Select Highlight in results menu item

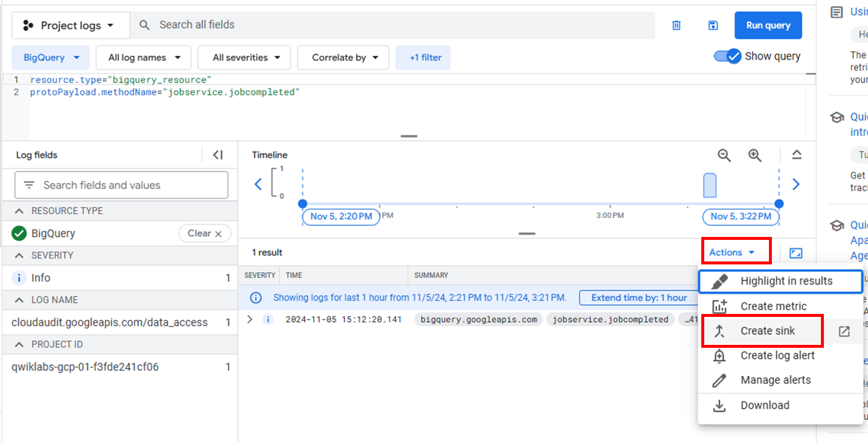pyautogui.click(x=780, y=281)
